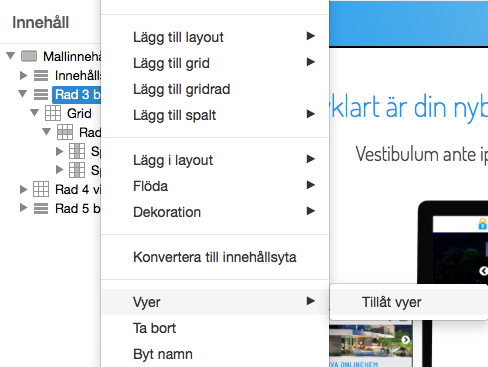Open the Lägg i layout submenu

tap(215, 160)
